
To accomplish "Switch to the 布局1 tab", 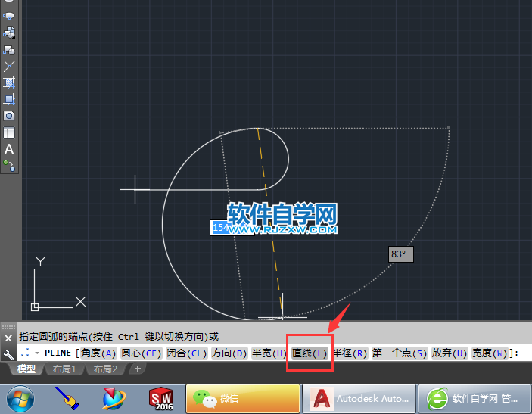I will tap(64, 369).
